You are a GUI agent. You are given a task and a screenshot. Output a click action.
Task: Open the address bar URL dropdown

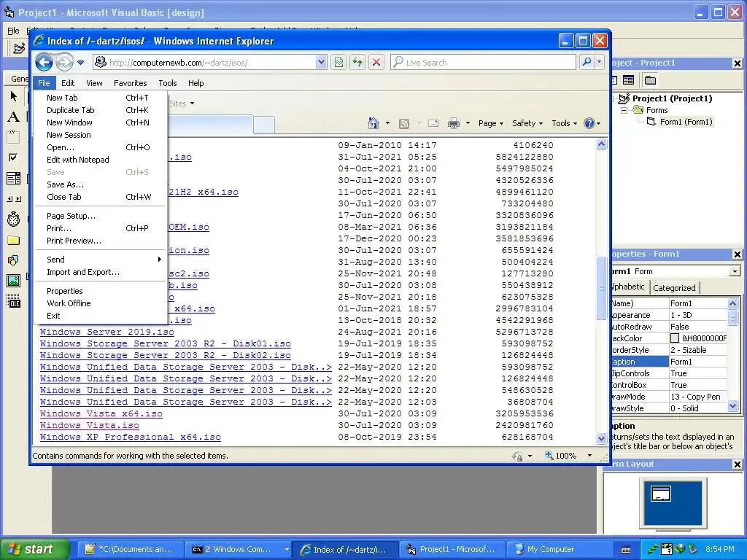click(x=321, y=62)
